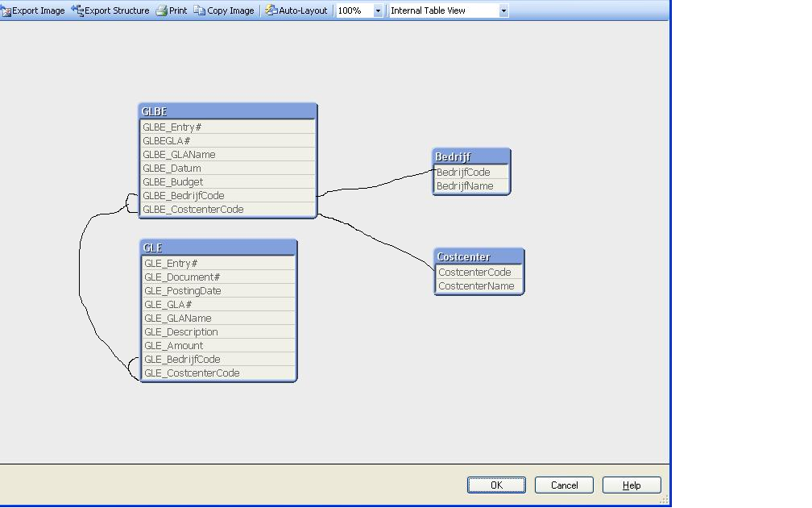Viewport: 812px width, 508px height.
Task: Click the GLBE_Budget field
Action: [228, 182]
